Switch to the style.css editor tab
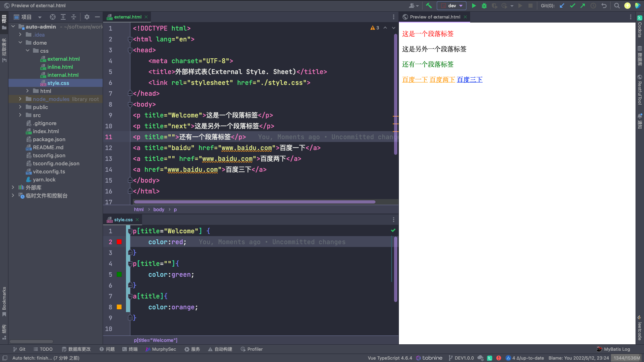 coord(123,220)
